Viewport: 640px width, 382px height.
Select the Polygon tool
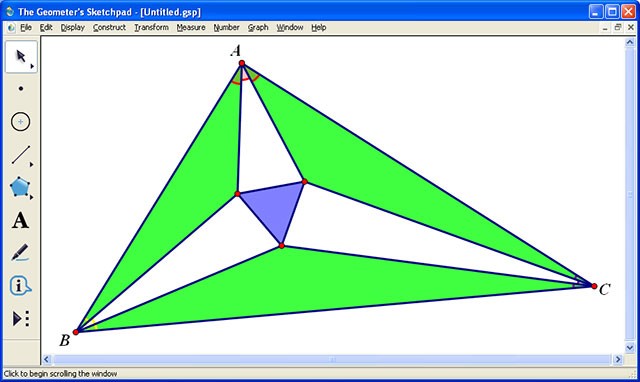pyautogui.click(x=20, y=187)
